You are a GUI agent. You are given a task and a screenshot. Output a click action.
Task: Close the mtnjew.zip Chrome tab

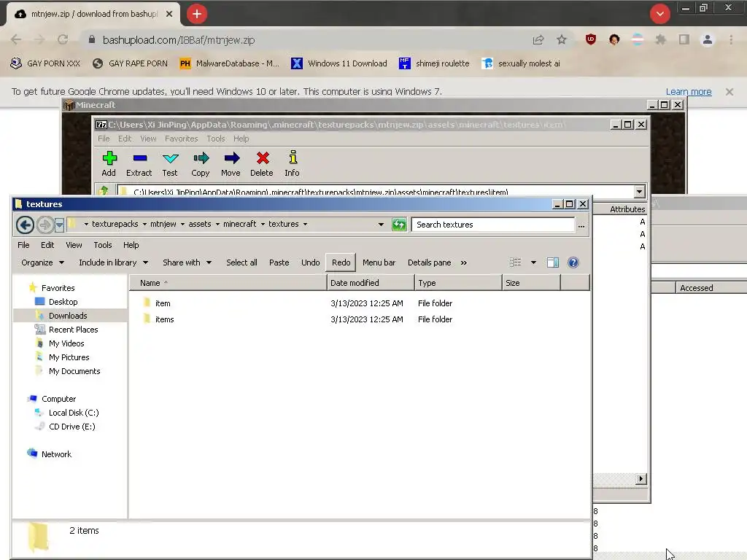(169, 15)
